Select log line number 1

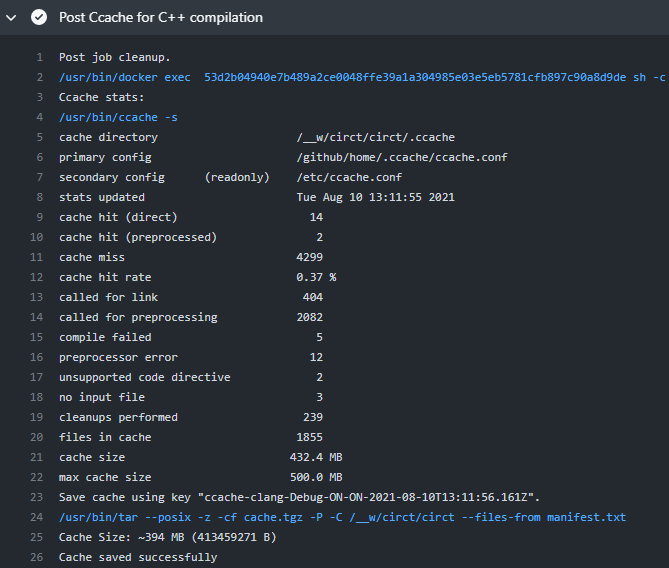[40, 57]
